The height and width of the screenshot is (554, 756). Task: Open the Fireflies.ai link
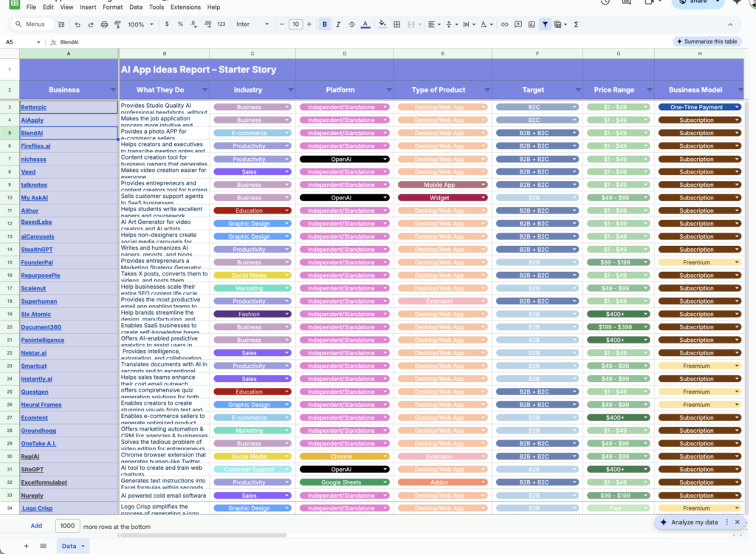35,146
